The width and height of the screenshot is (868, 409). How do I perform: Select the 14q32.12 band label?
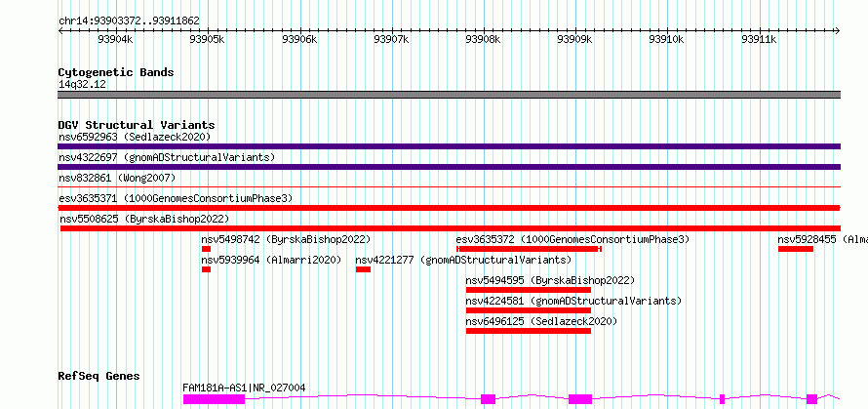click(82, 85)
